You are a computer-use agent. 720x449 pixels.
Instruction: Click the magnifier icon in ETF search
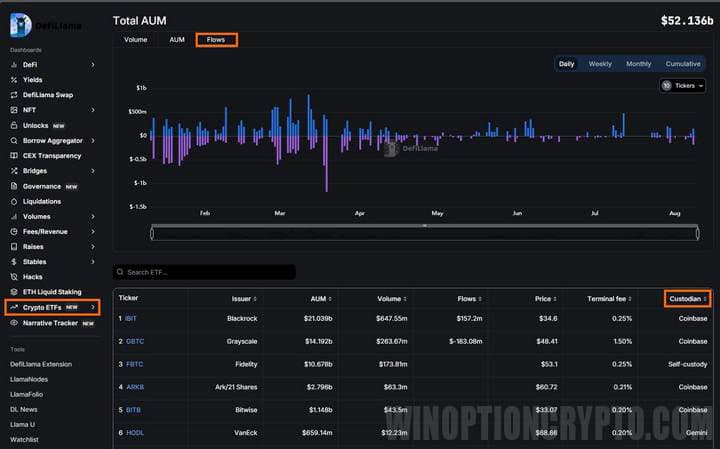click(x=120, y=272)
